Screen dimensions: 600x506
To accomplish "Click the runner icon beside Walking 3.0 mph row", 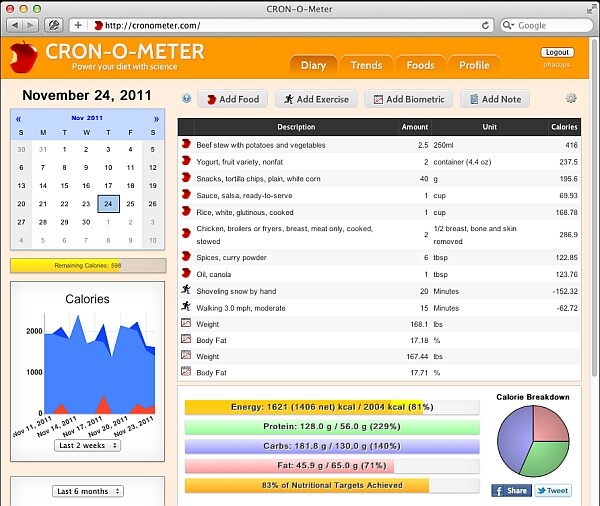I will tap(186, 306).
